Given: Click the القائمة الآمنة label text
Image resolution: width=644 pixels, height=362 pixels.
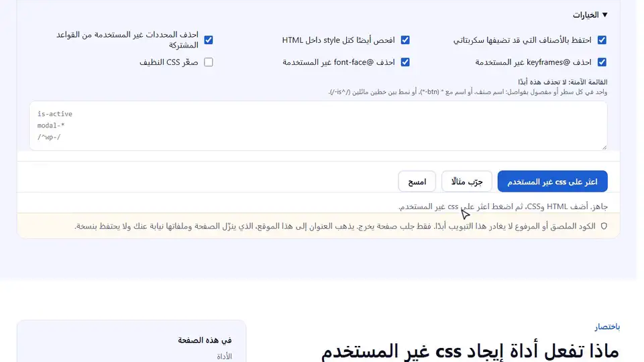Looking at the screenshot, I should click(x=563, y=82).
